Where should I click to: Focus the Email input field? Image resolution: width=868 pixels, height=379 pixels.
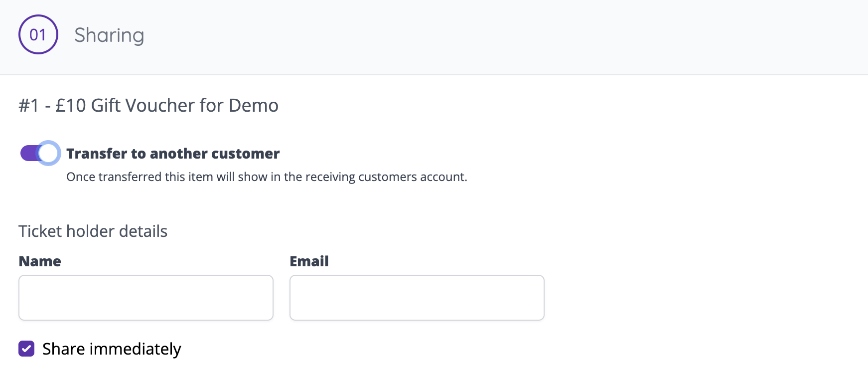click(417, 298)
